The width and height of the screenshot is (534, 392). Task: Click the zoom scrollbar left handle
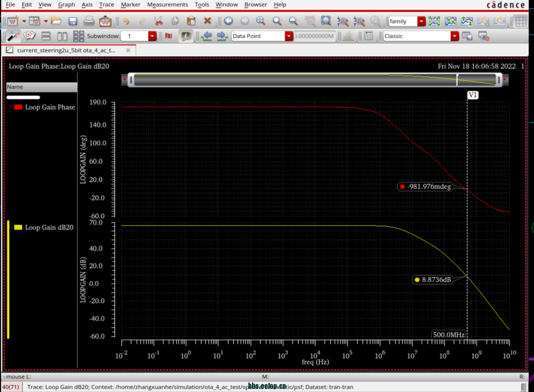pos(131,80)
